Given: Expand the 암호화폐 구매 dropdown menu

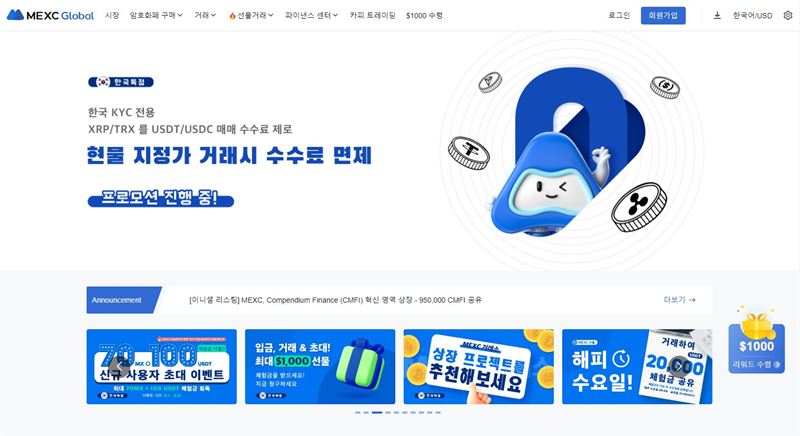Looking at the screenshot, I should pos(156,15).
